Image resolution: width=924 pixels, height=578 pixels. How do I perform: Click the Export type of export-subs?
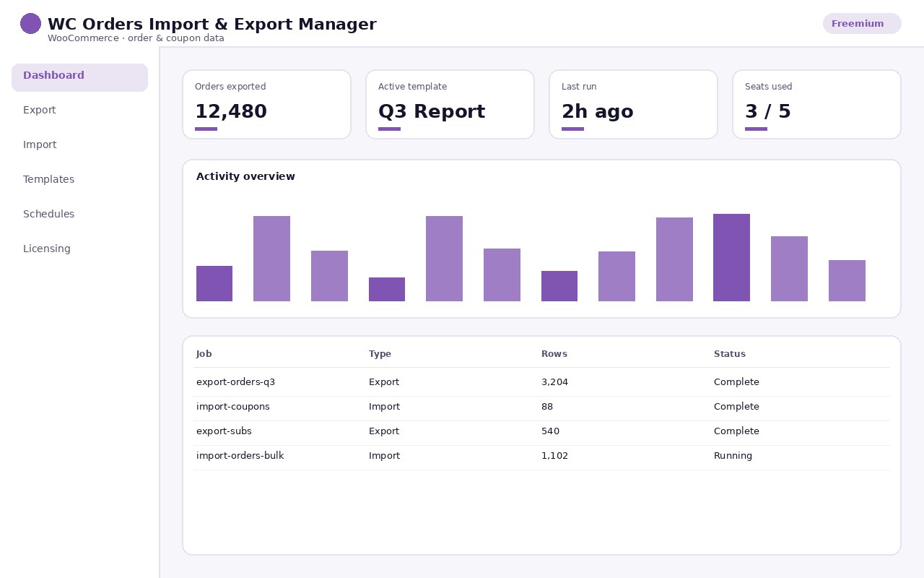[384, 431]
